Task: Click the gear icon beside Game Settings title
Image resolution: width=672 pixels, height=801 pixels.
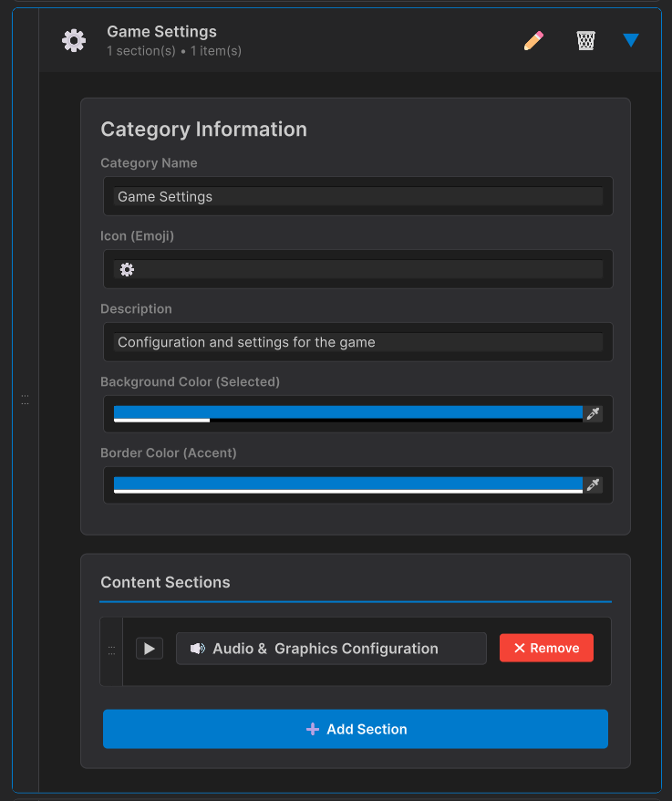Action: point(74,40)
